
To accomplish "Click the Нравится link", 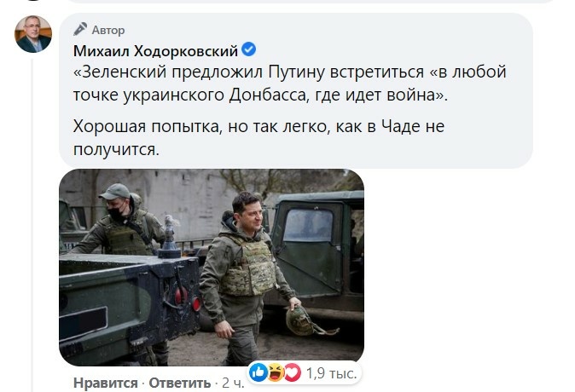I will pos(106,383).
